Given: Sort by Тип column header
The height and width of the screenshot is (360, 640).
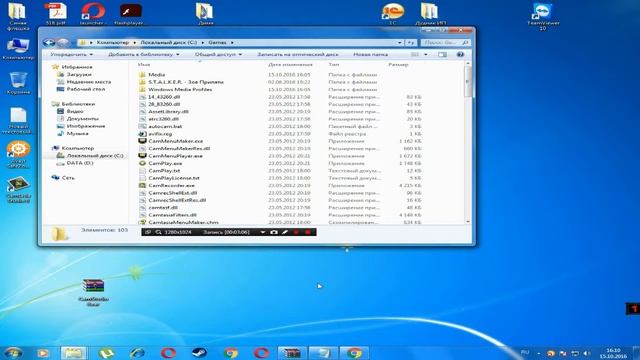Looking at the screenshot, I should (333, 64).
